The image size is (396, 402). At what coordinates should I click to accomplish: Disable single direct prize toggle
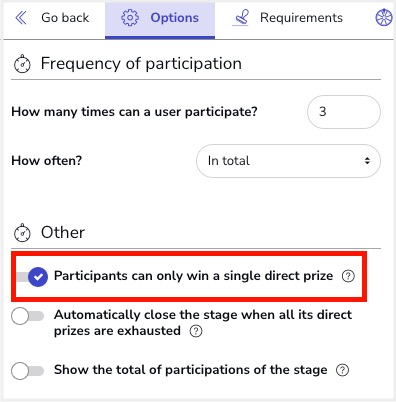pyautogui.click(x=32, y=277)
